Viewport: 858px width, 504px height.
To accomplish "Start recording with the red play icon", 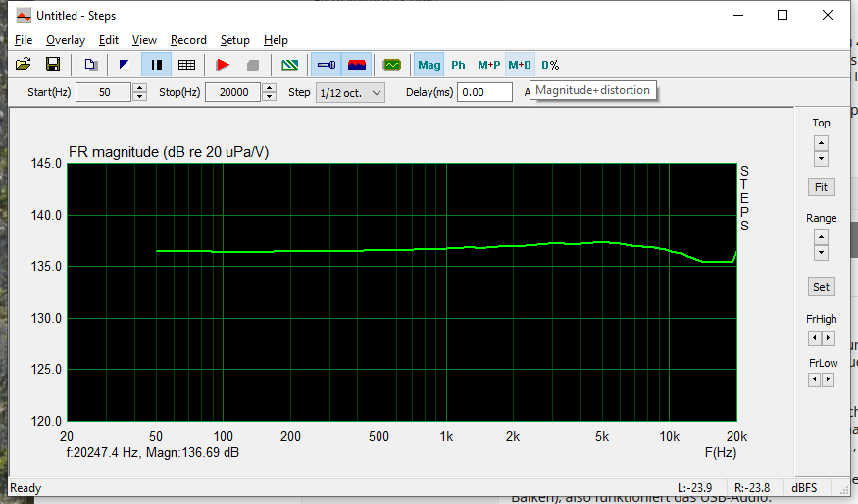I will point(223,65).
